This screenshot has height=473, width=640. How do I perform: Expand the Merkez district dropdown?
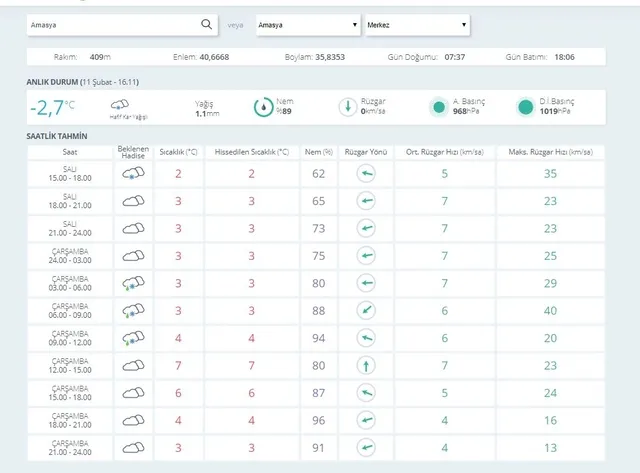coord(416,24)
